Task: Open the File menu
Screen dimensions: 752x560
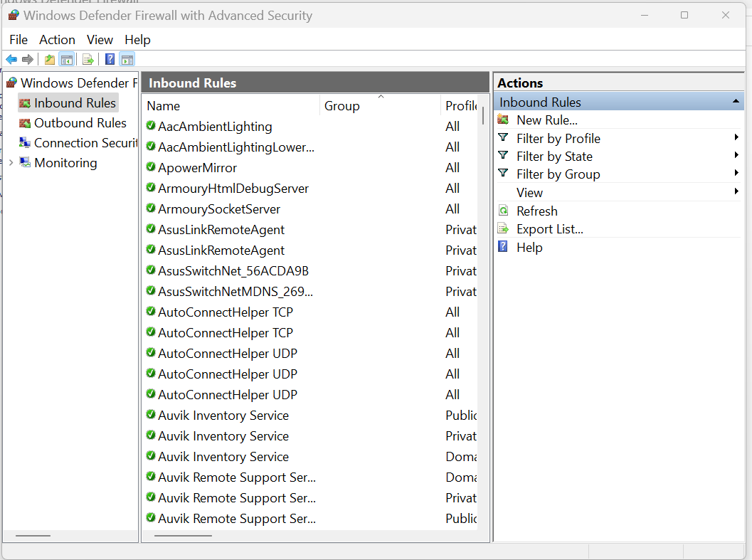Action: coord(18,40)
